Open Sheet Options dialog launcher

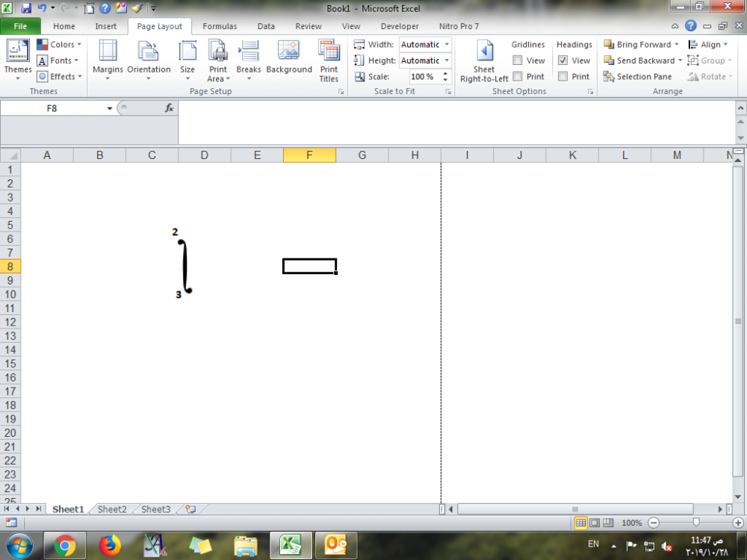click(x=590, y=91)
